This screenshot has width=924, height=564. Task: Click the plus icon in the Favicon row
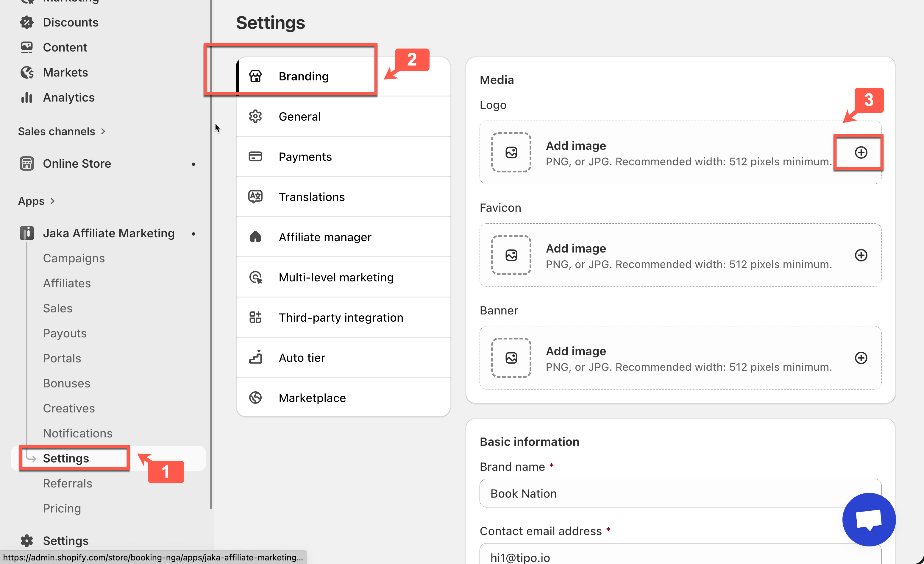[x=861, y=255]
